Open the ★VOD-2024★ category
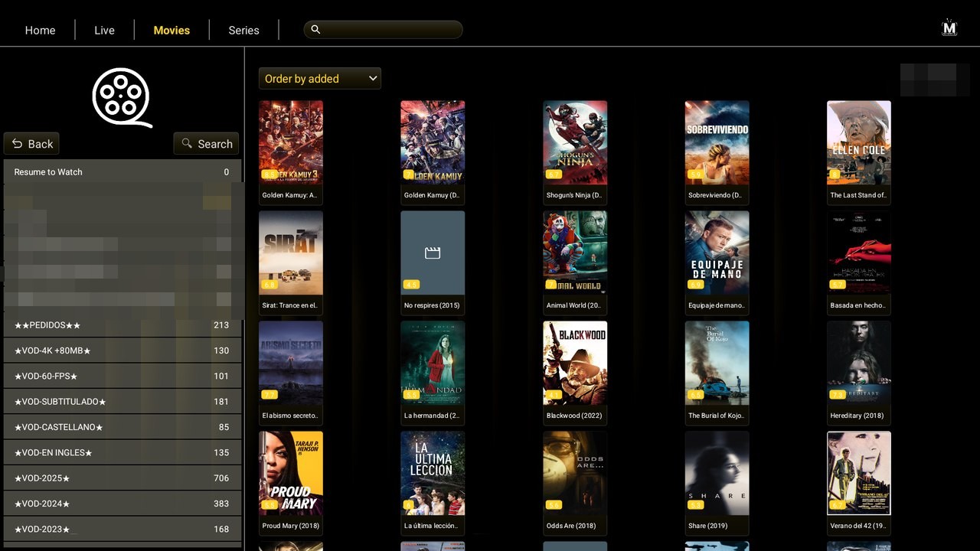This screenshot has height=551, width=980. [x=122, y=504]
